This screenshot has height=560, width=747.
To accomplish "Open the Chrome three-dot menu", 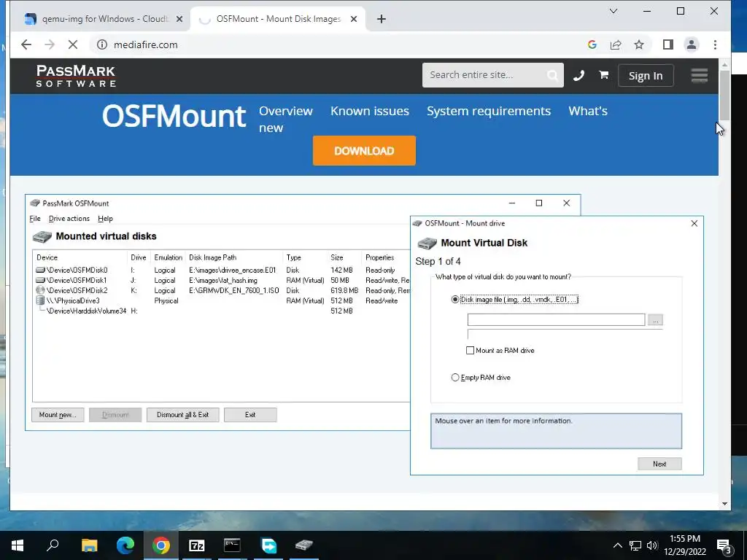I will (715, 44).
